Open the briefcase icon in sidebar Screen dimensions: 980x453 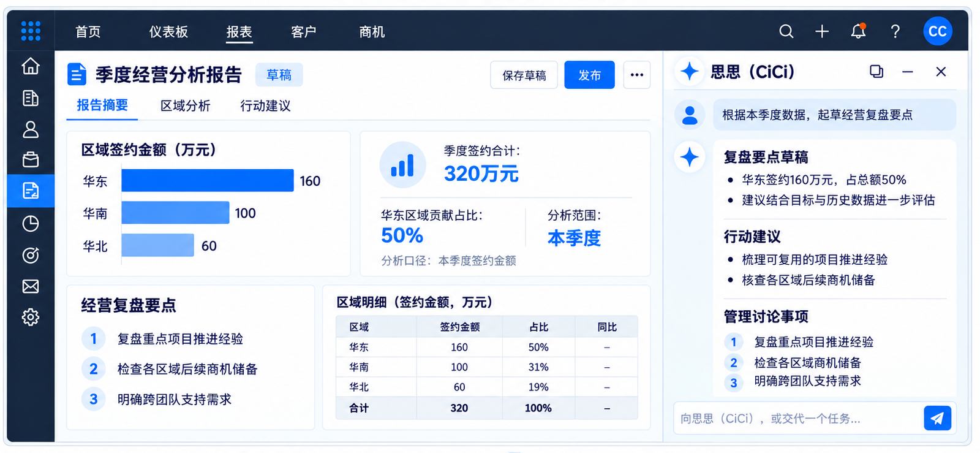point(31,160)
